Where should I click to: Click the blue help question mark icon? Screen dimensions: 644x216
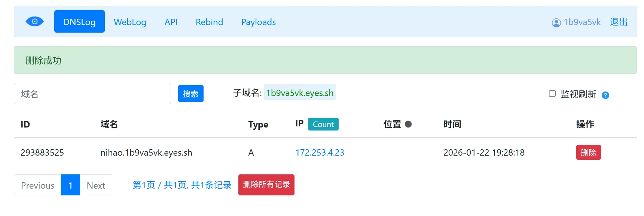click(605, 95)
